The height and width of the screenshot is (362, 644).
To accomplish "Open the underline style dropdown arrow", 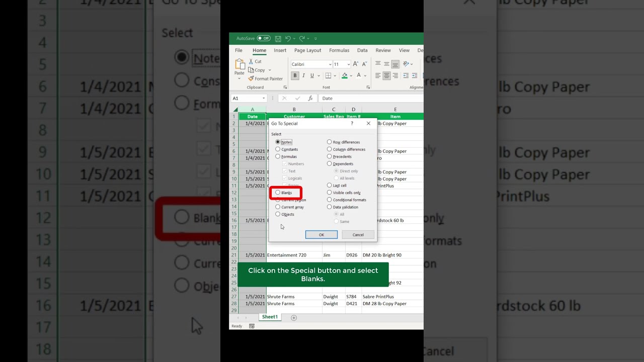I will click(318, 76).
